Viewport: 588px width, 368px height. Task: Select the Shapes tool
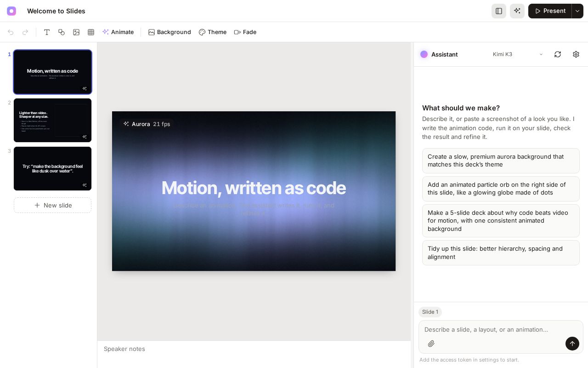(x=62, y=32)
